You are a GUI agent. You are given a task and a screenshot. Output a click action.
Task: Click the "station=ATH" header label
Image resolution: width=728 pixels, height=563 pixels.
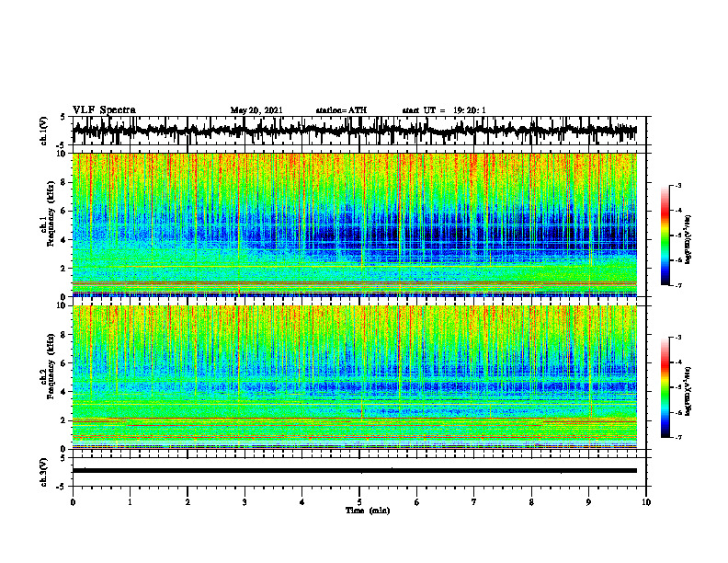click(x=341, y=110)
